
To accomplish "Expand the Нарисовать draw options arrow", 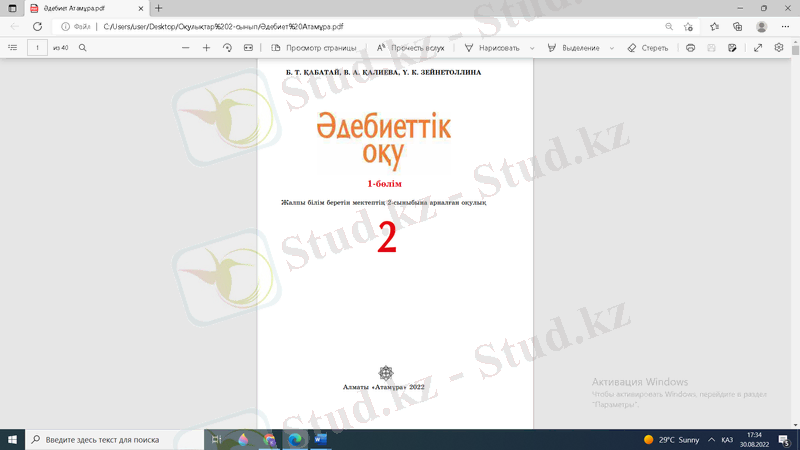I will coord(532,47).
